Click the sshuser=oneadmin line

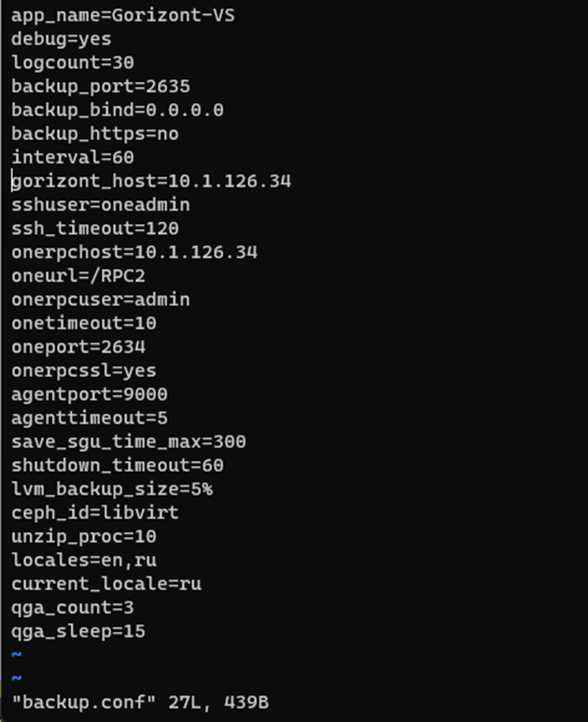pos(101,205)
